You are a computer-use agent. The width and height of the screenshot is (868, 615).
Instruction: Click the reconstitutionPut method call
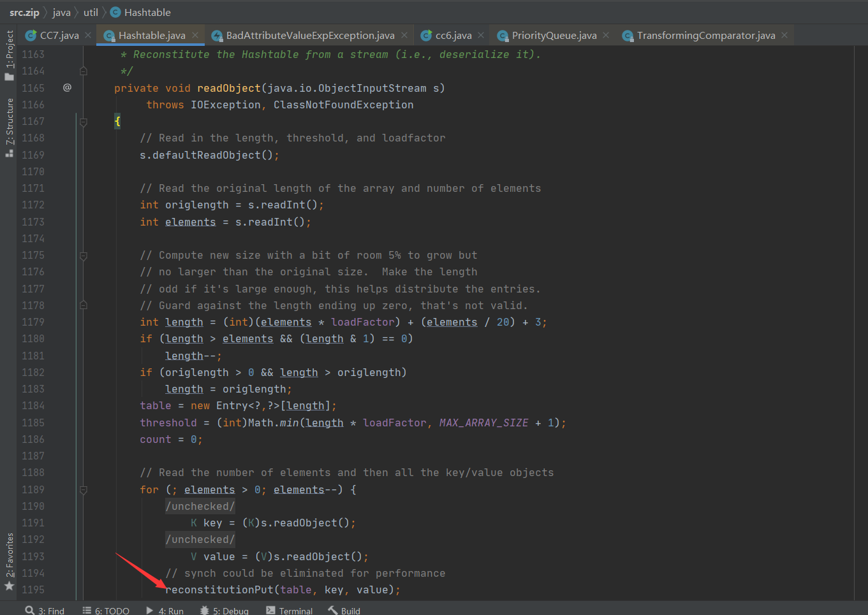(219, 590)
